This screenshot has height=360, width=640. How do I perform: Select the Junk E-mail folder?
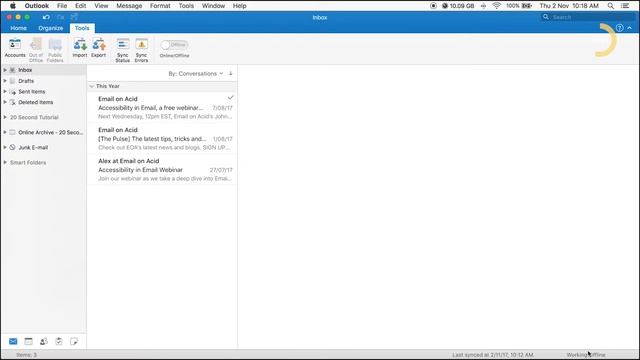(44, 147)
